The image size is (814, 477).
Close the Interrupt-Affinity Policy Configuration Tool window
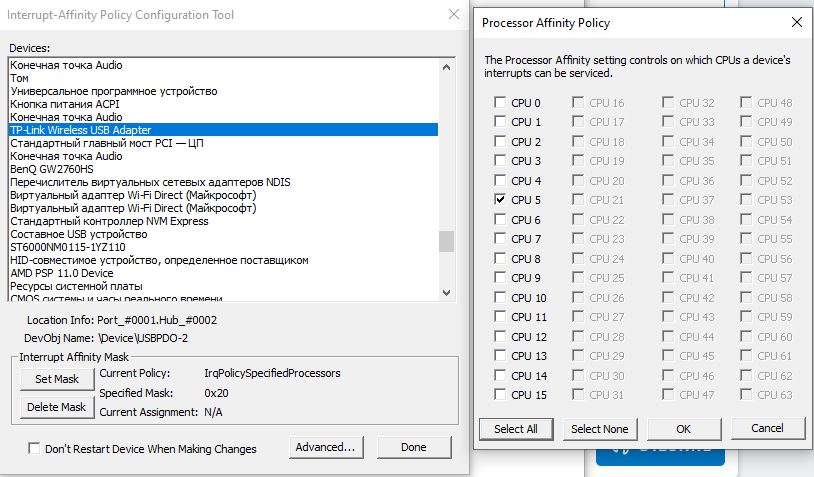[456, 15]
